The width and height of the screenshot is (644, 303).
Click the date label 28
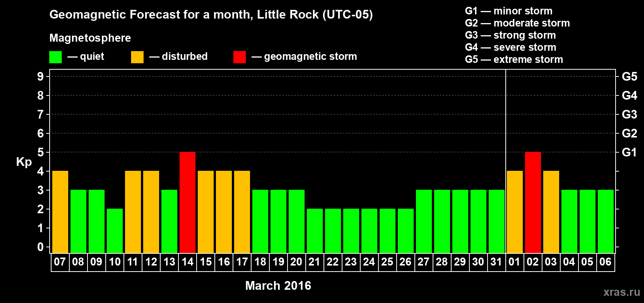click(442, 262)
